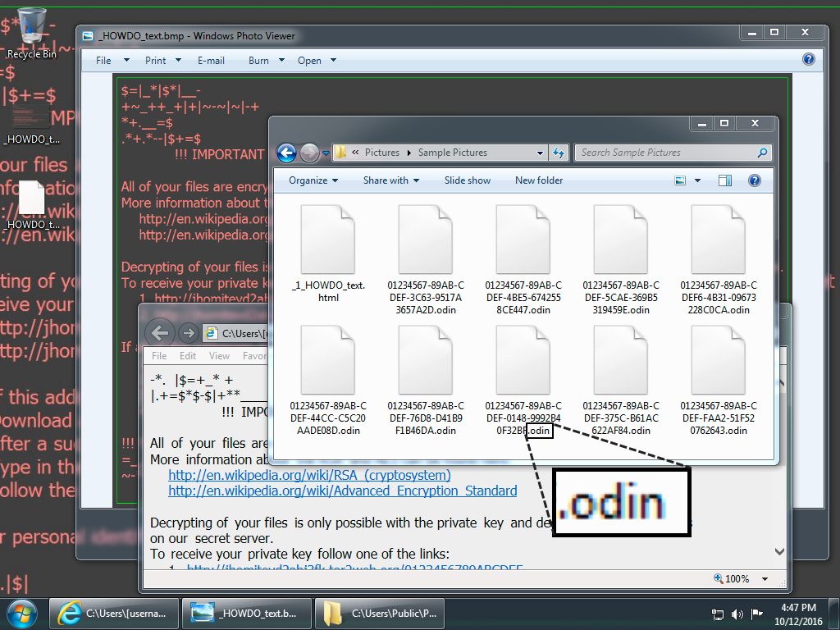Click the taskbar clock 4:47 PM
Screen dimensions: 840x630
798,608
